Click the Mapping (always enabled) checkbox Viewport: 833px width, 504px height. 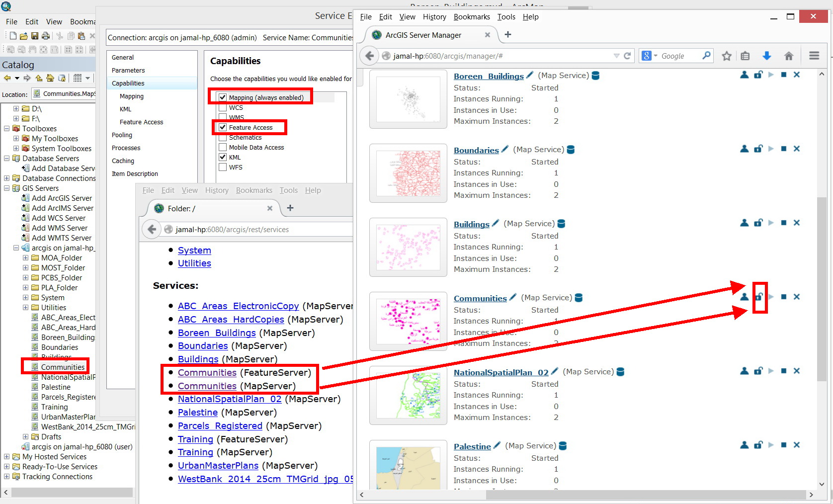(223, 97)
